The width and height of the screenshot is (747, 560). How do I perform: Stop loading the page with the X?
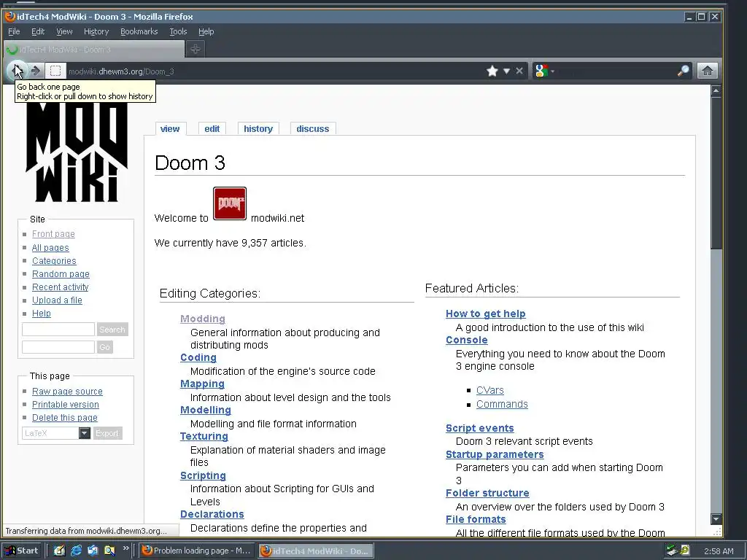coord(519,71)
